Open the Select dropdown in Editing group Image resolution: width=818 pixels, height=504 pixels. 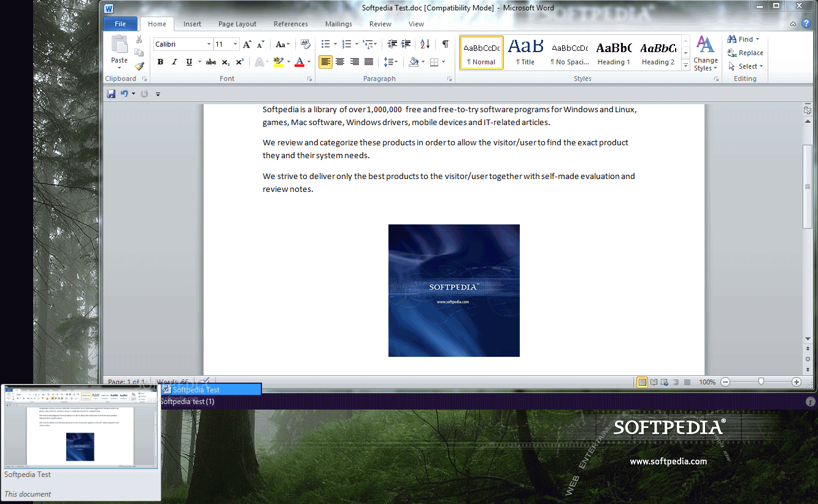point(746,66)
